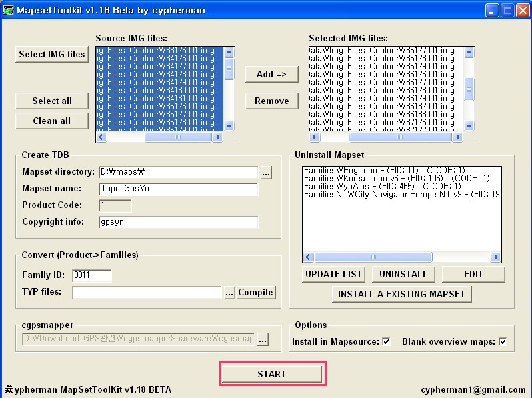Click the Select IMG files button
The width and height of the screenshot is (532, 398).
(x=52, y=54)
